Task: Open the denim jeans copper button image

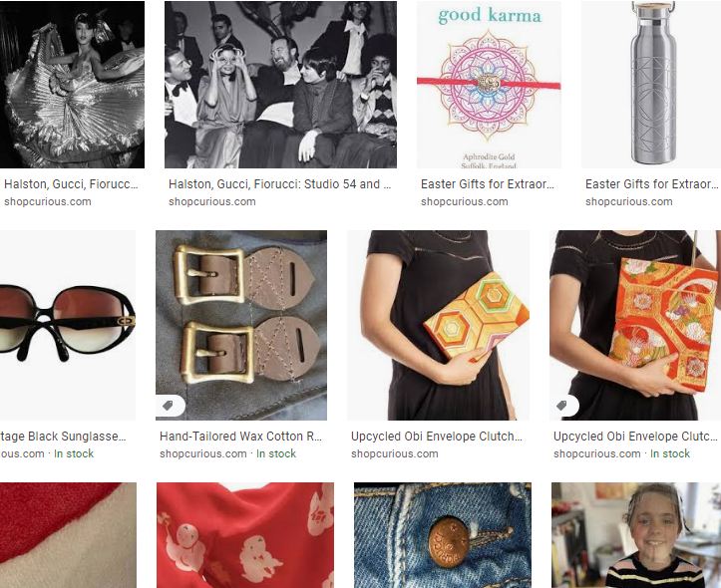Action: tap(443, 535)
